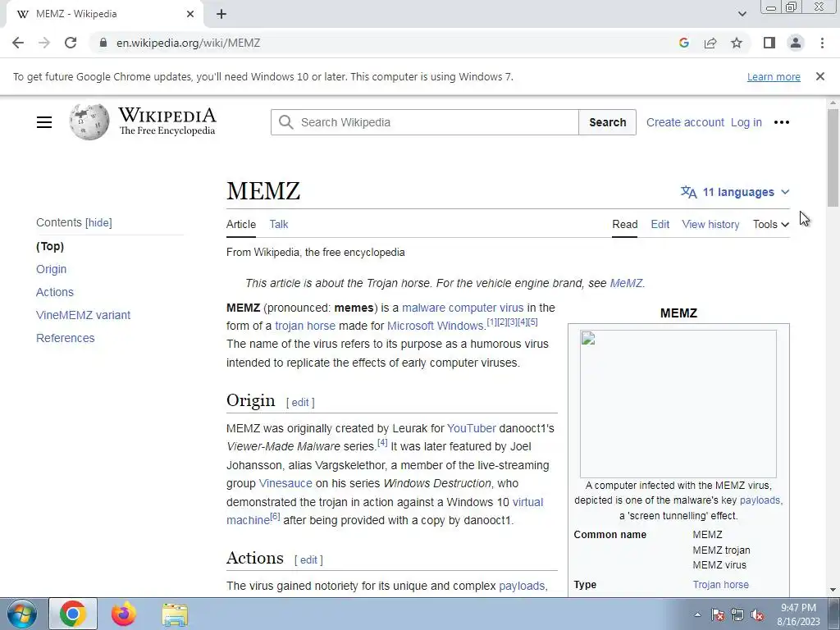
Task: Click the network tray icon
Action: pos(737,614)
